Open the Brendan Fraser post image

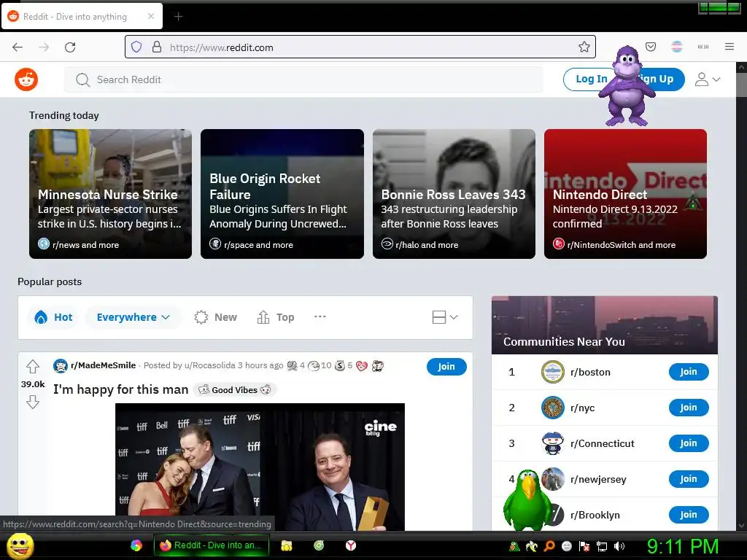(x=260, y=467)
